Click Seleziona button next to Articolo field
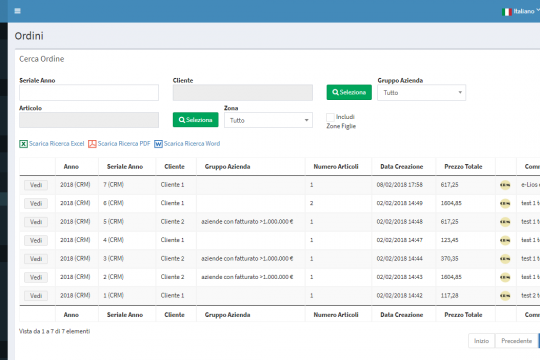The image size is (540, 360). pyautogui.click(x=196, y=120)
